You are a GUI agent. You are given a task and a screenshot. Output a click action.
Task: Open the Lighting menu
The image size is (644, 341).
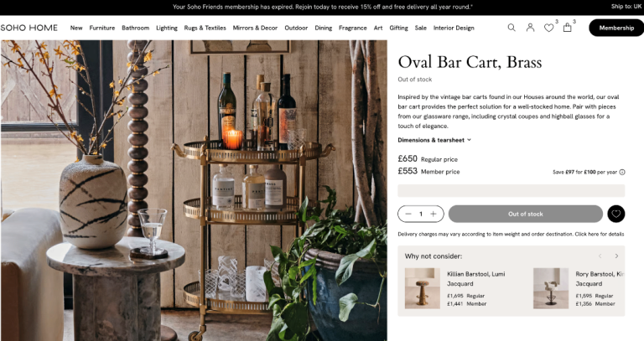point(167,28)
